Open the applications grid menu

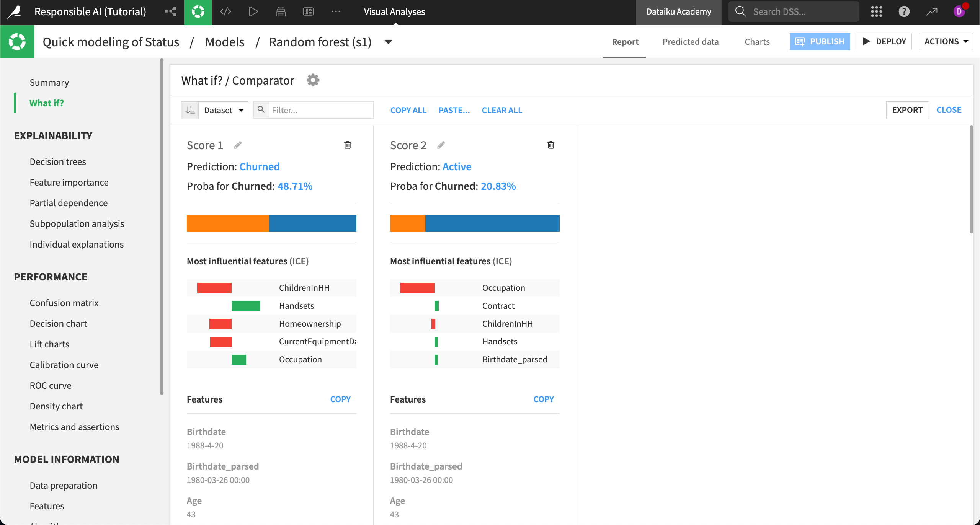tap(876, 11)
